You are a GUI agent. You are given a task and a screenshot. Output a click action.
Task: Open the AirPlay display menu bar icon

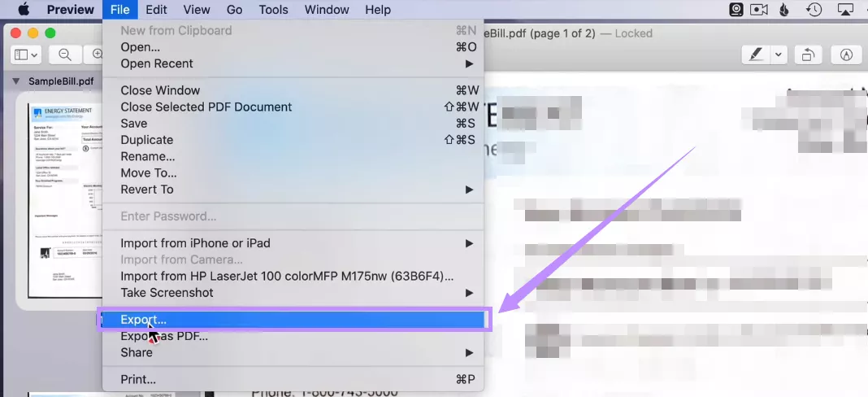(x=845, y=10)
